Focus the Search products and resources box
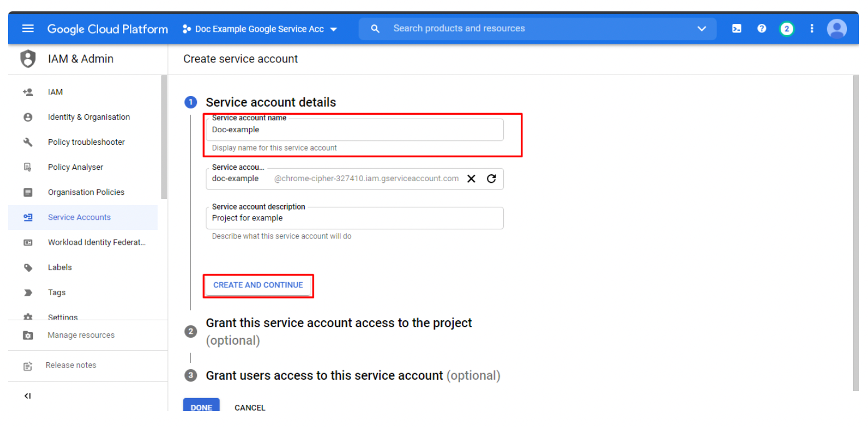Screen dimensions: 868x427 (x=537, y=28)
